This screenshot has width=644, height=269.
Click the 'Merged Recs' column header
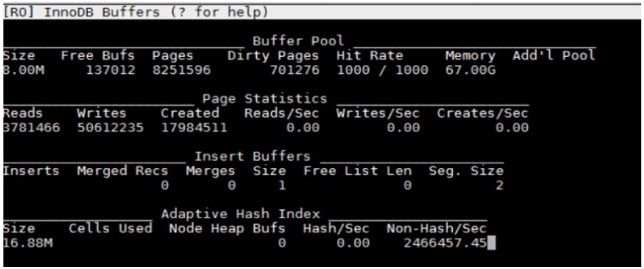point(123,171)
